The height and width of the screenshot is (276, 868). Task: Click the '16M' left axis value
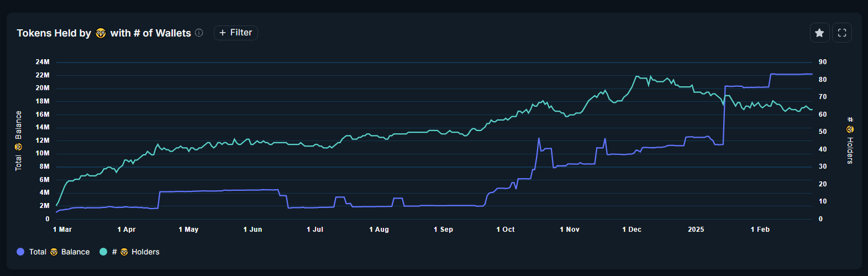[x=43, y=114]
